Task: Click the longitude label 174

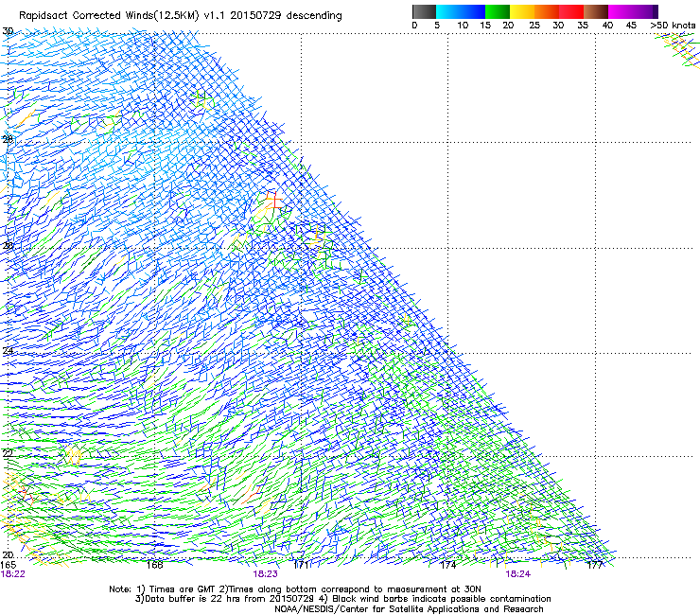Action: 448,565
